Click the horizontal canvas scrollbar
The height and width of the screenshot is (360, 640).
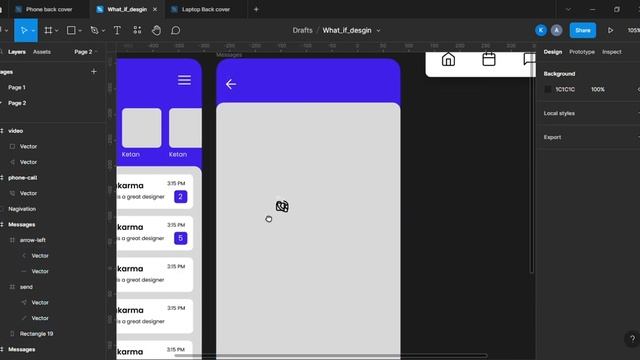pos(331,356)
